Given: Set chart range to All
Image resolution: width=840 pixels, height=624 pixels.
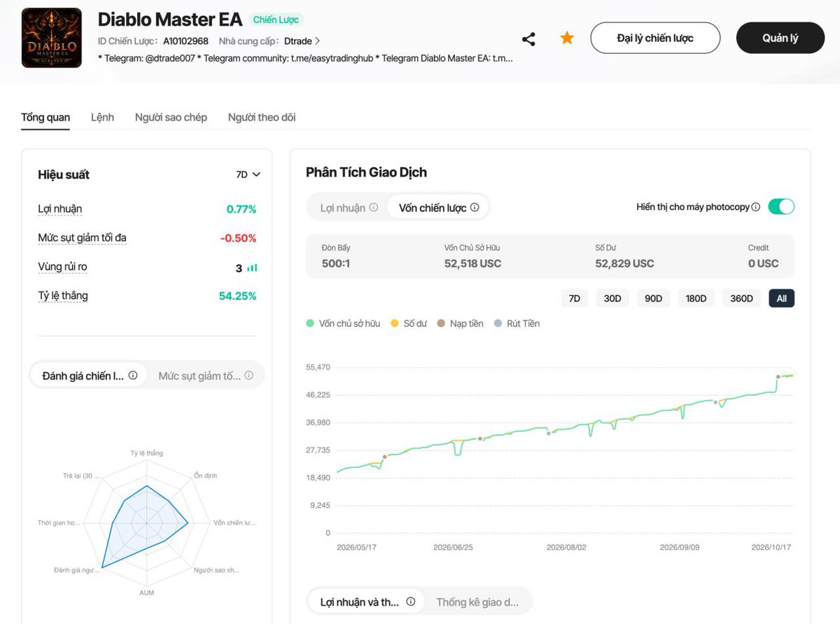Looking at the screenshot, I should click(x=781, y=298).
